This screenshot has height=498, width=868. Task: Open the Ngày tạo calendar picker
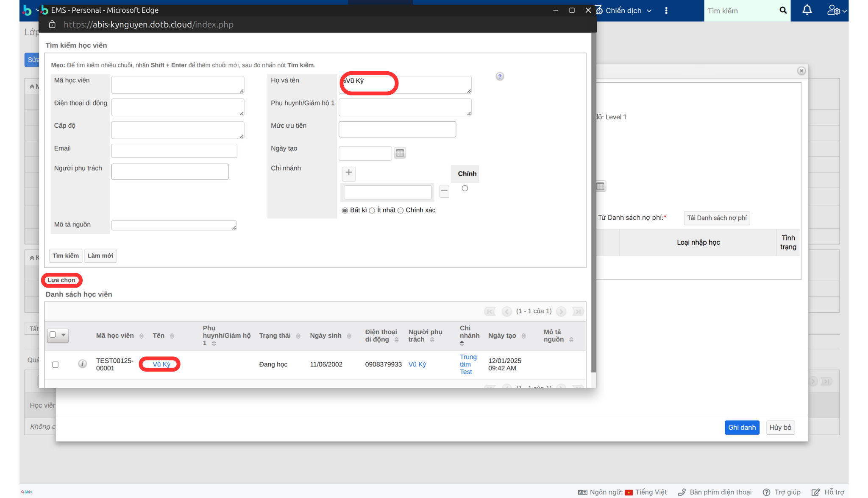[400, 153]
